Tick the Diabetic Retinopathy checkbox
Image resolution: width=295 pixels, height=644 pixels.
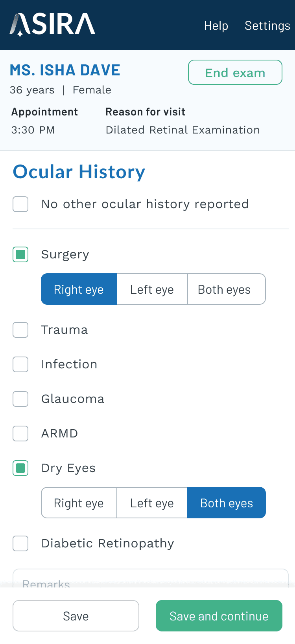20,543
